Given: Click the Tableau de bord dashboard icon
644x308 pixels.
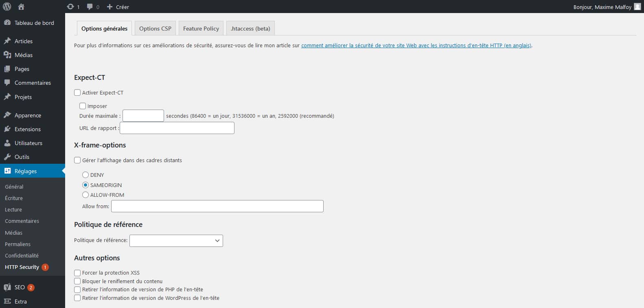Looking at the screenshot, I should pos(7,23).
